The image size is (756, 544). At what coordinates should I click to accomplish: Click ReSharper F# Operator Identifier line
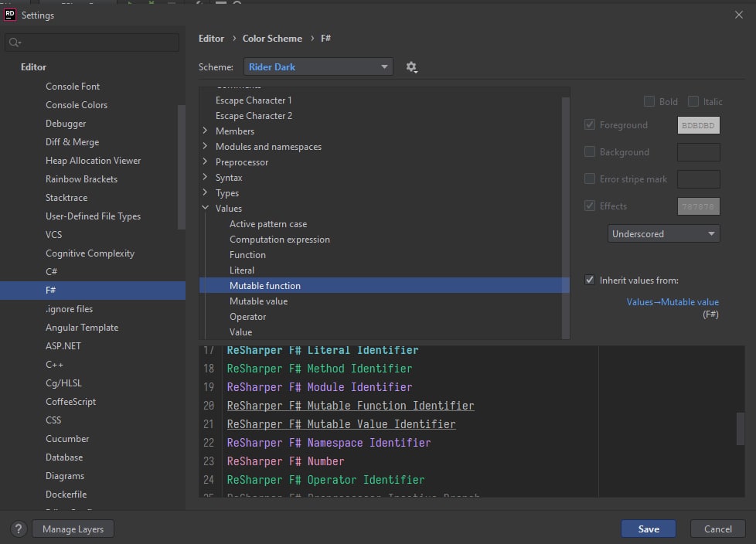click(x=325, y=480)
